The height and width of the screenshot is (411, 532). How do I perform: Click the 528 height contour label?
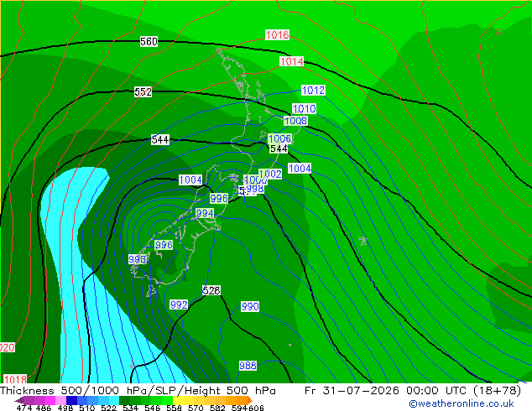[211, 290]
